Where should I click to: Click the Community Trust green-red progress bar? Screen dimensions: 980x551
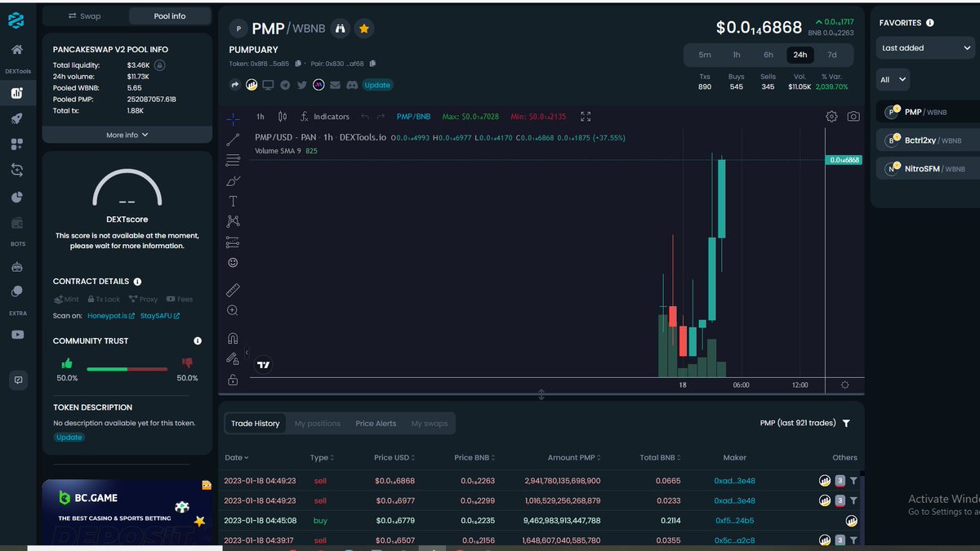tap(127, 369)
